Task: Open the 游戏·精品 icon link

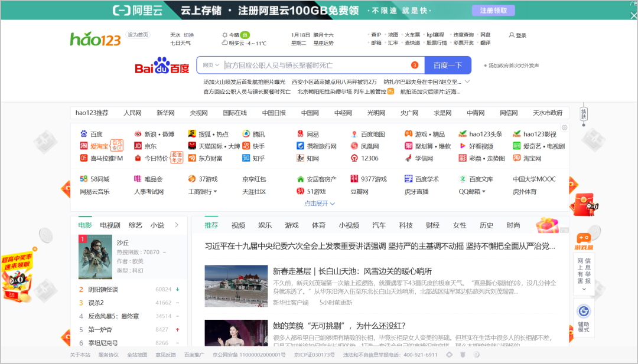Action: [x=409, y=134]
